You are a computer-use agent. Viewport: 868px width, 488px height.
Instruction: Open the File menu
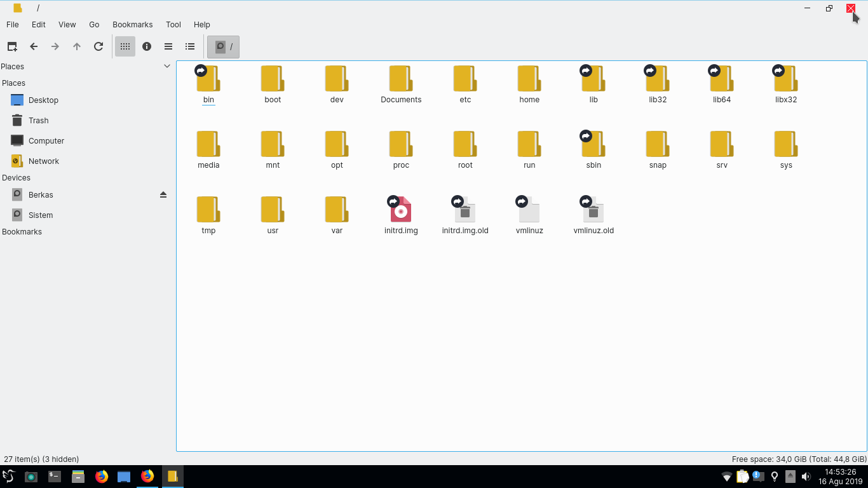13,25
